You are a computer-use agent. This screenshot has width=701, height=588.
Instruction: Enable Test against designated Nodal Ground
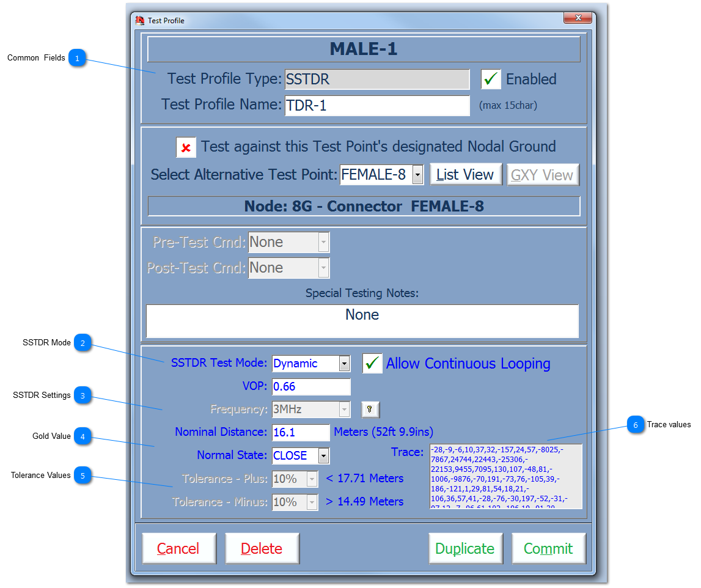186,146
